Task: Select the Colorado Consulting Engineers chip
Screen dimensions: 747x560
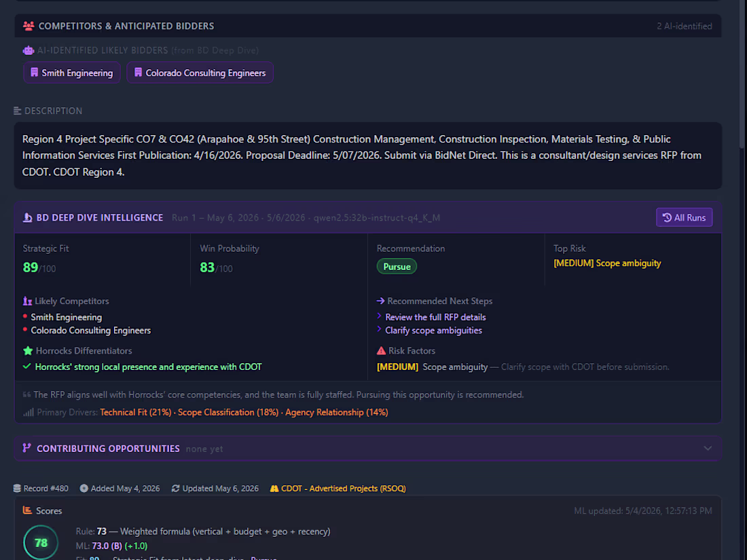Action: tap(200, 73)
